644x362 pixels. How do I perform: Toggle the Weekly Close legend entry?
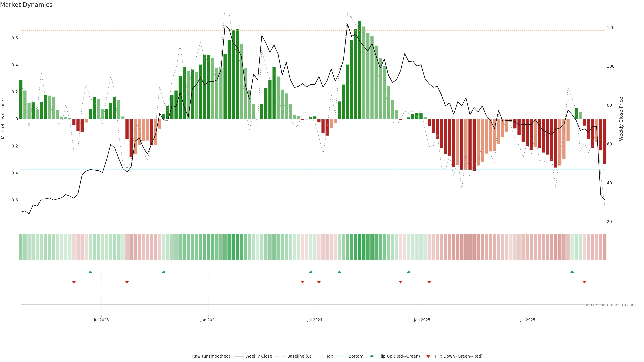point(258,356)
